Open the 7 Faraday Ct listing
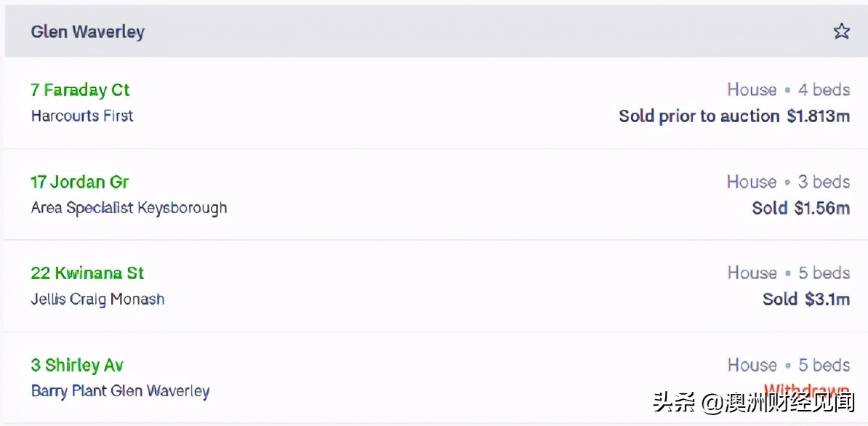The image size is (868, 426). pos(80,90)
